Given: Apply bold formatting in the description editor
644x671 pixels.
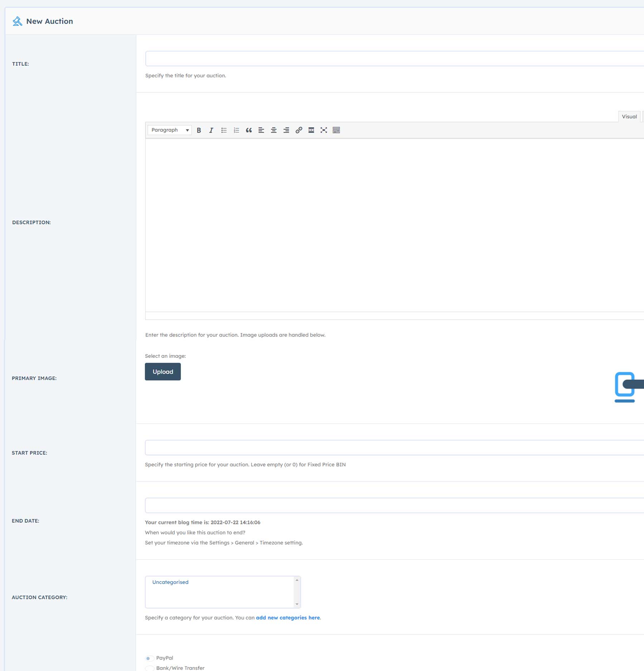Looking at the screenshot, I should point(199,130).
